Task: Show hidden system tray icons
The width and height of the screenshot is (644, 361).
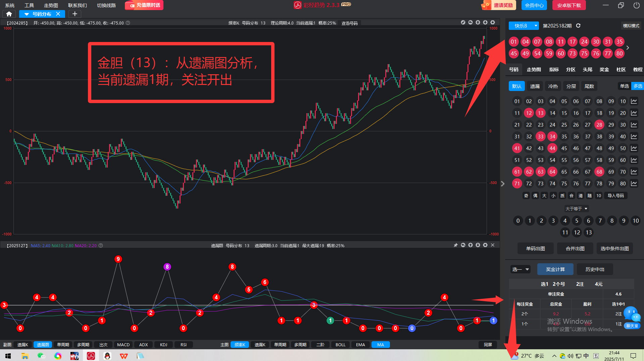Action: pyautogui.click(x=554, y=356)
